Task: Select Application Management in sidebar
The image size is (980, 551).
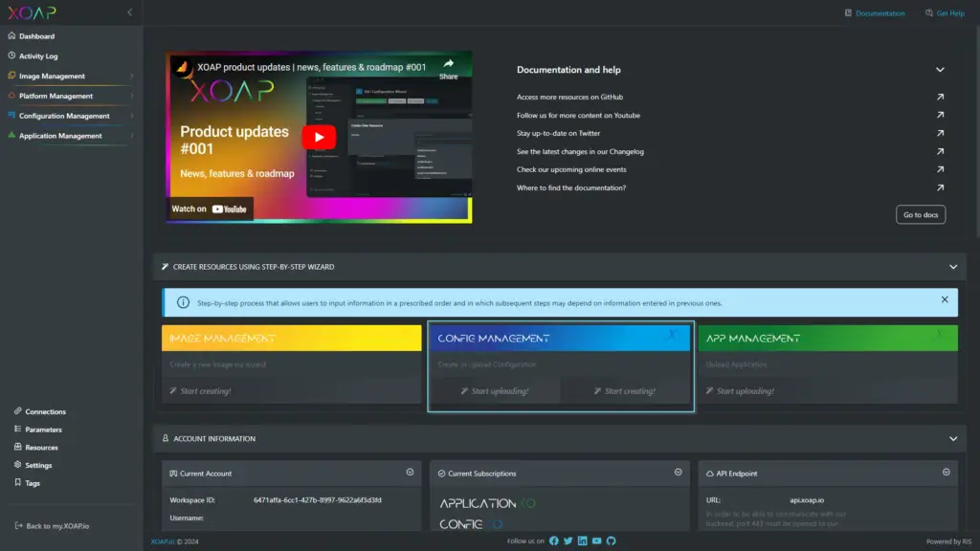Action: click(x=60, y=136)
